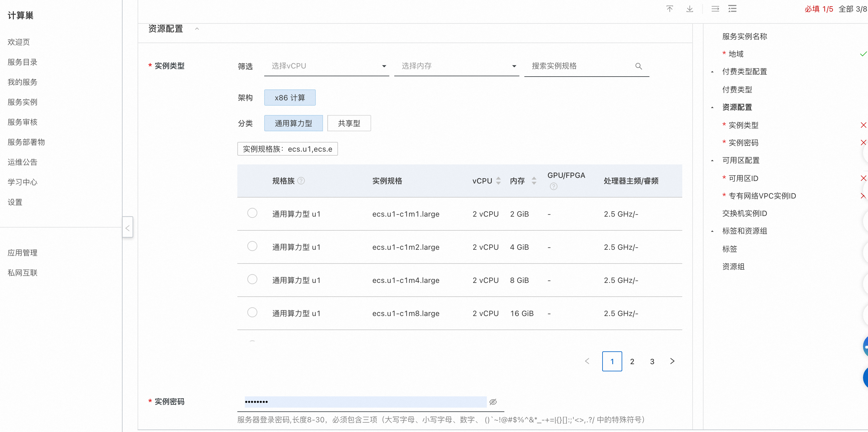Click the scroll-to-bottom download arrow icon
Image resolution: width=868 pixels, height=432 pixels.
pos(689,9)
